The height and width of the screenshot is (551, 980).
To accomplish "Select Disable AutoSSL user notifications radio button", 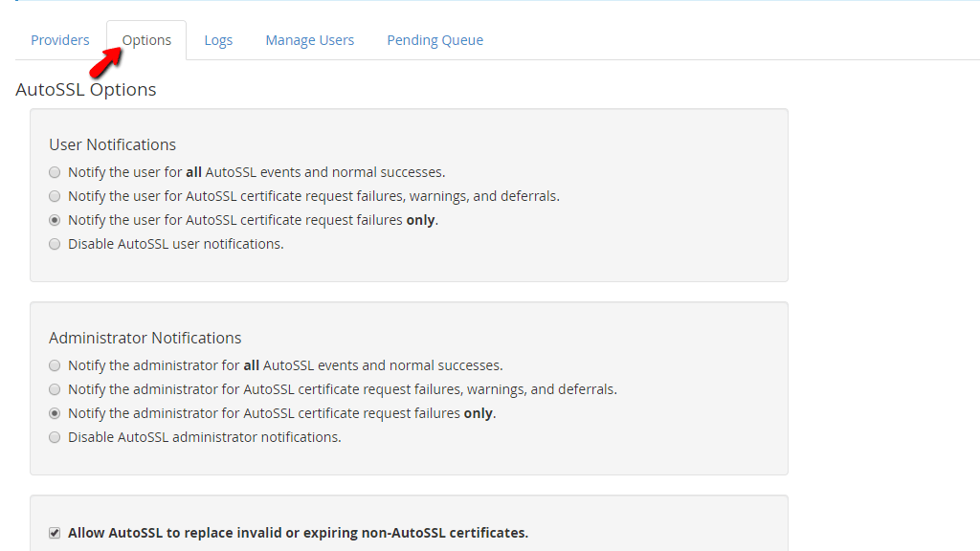I will (55, 244).
